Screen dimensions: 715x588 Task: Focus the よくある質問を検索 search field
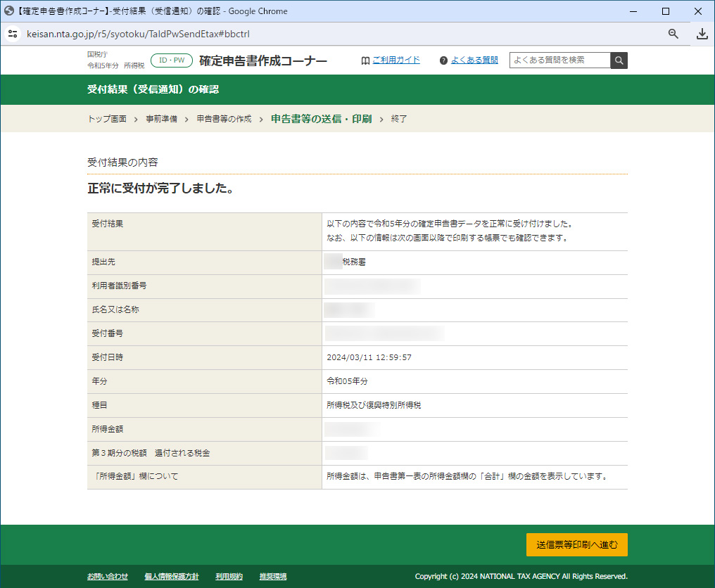coord(560,60)
